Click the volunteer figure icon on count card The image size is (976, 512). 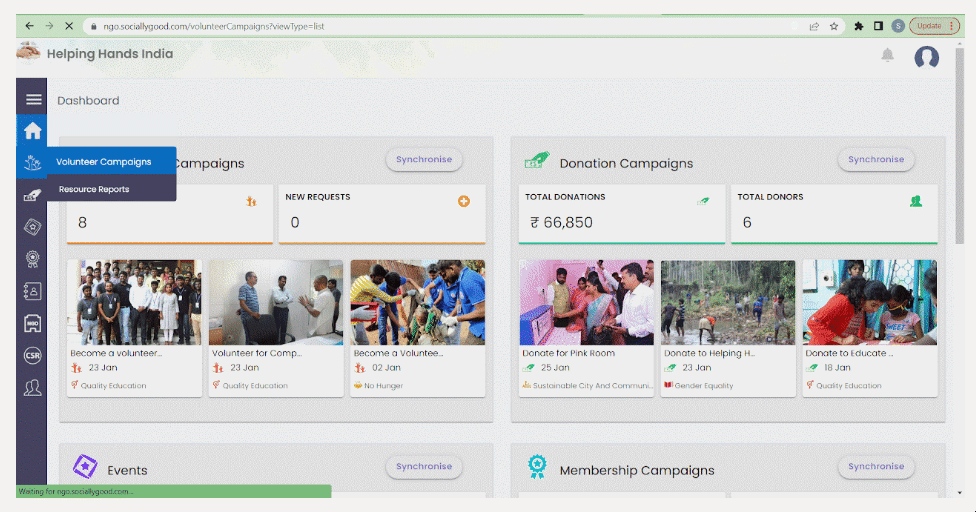click(x=251, y=201)
